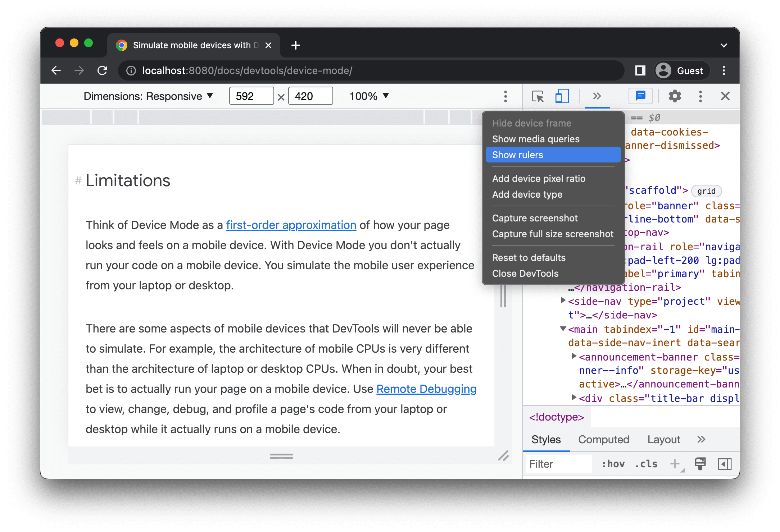The width and height of the screenshot is (780, 532).
Task: Click the close DevTools X icon
Action: [x=725, y=96]
